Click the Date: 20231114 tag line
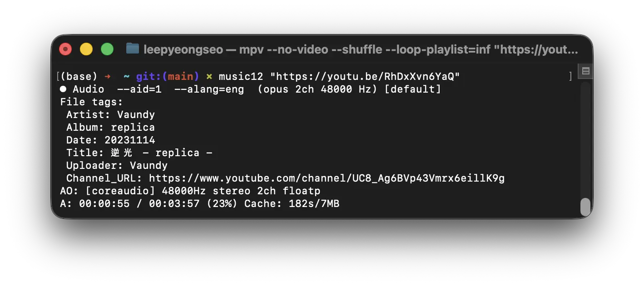Image resolution: width=644 pixels, height=286 pixels. 110,140
